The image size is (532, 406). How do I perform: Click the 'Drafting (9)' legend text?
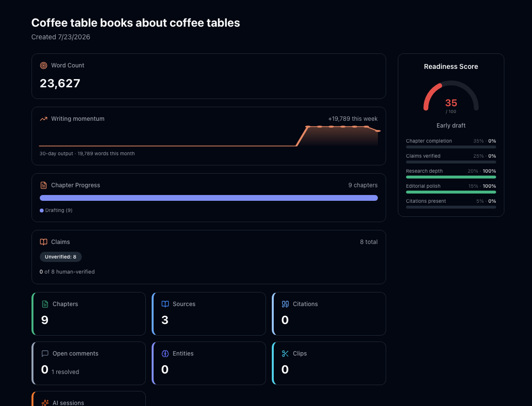[59, 211]
